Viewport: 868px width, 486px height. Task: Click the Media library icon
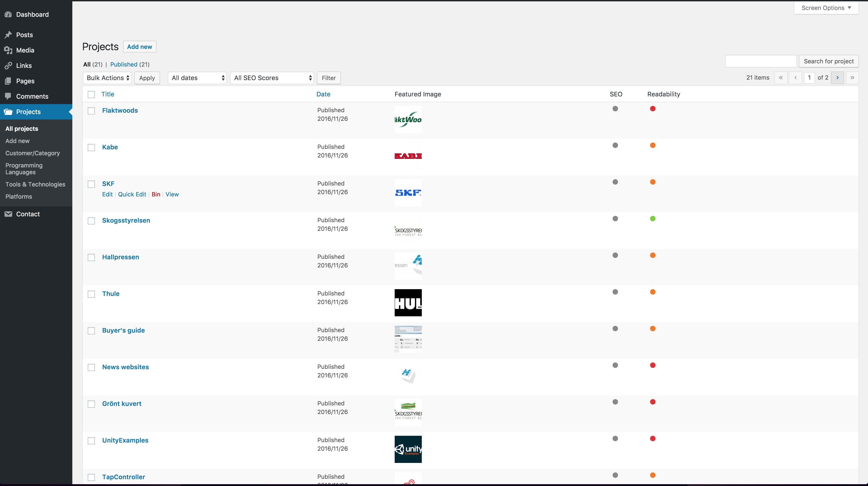click(x=8, y=50)
